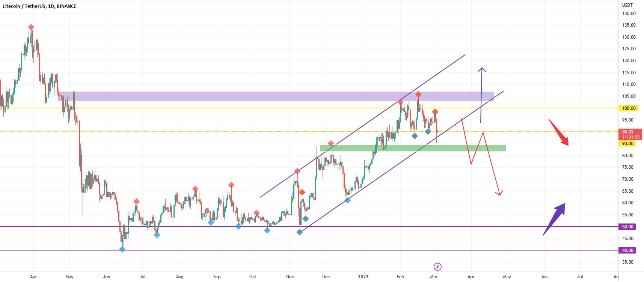Select the purple resistance zone rectangle

click(x=276, y=96)
